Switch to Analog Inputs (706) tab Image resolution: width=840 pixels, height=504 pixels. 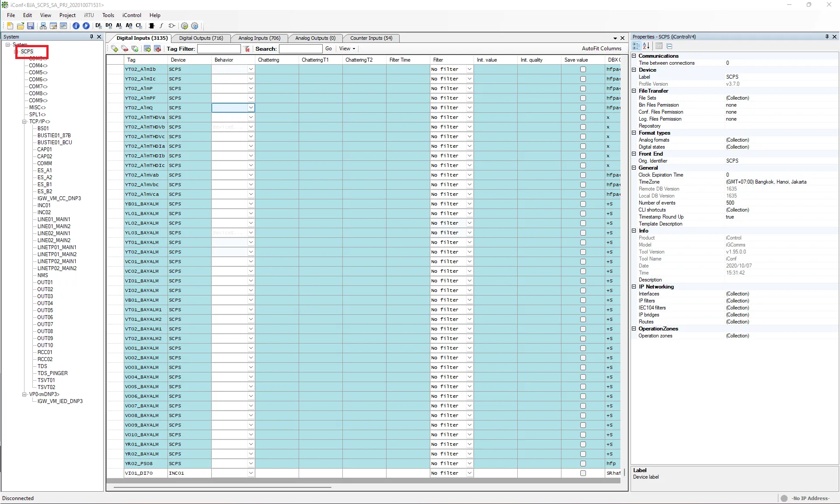259,38
